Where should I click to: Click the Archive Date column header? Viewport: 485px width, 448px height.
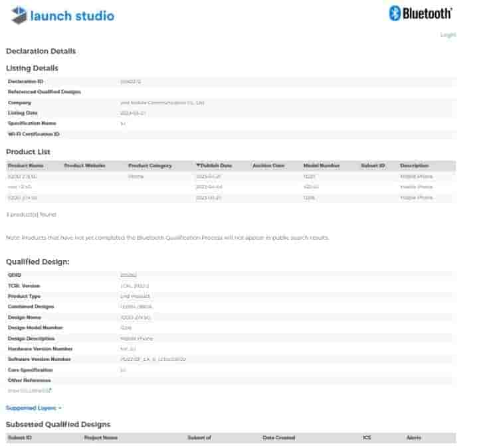pyautogui.click(x=268, y=165)
